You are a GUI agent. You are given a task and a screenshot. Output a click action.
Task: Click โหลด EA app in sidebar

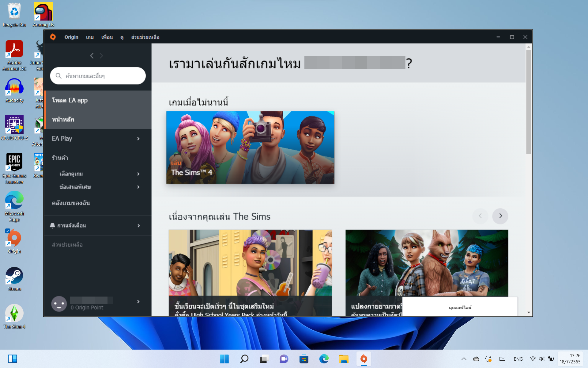(70, 100)
